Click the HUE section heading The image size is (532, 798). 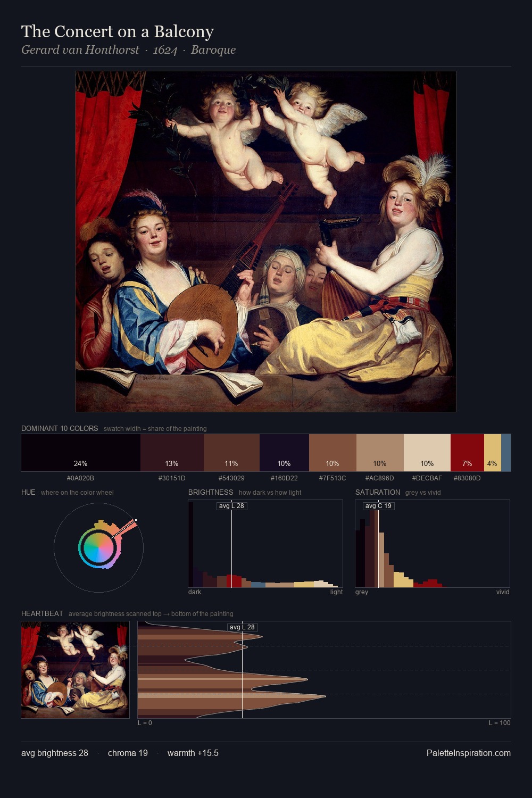(x=28, y=492)
